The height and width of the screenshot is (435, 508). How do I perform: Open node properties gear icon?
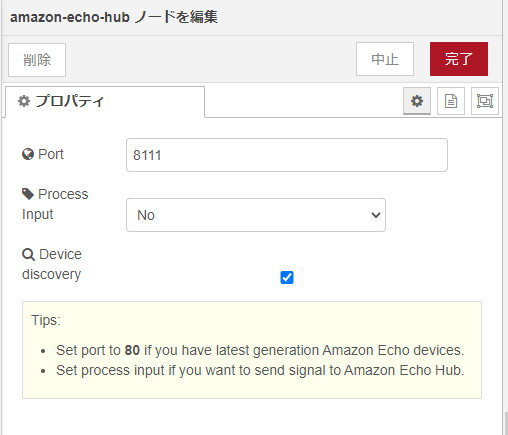point(417,101)
